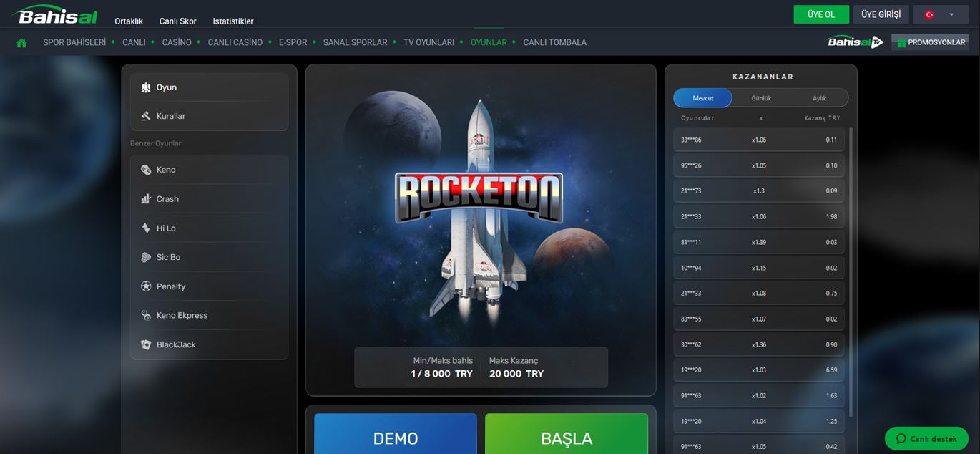The height and width of the screenshot is (454, 980).
Task: Open the TV OYUNLARI section
Action: click(x=429, y=43)
